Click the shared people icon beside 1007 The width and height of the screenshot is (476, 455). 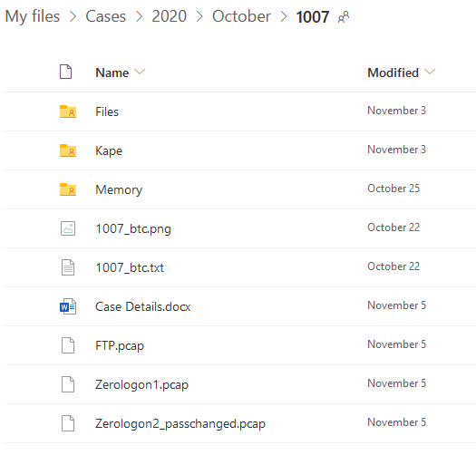click(344, 17)
